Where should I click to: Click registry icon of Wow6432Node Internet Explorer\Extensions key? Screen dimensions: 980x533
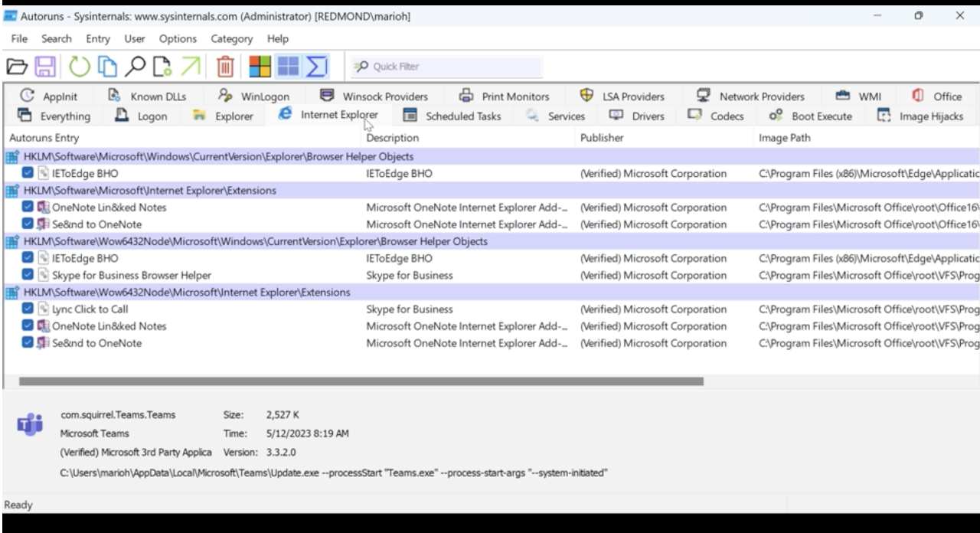click(x=13, y=292)
